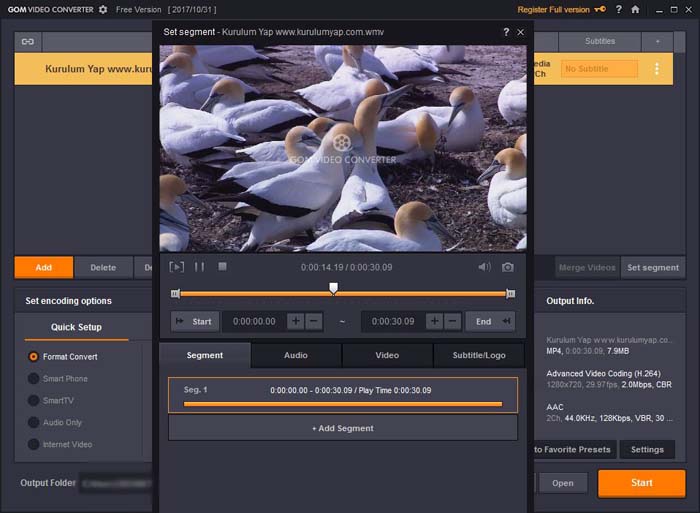Click the Set segment button in main window
Image resolution: width=700 pixels, height=513 pixels.
(x=653, y=267)
